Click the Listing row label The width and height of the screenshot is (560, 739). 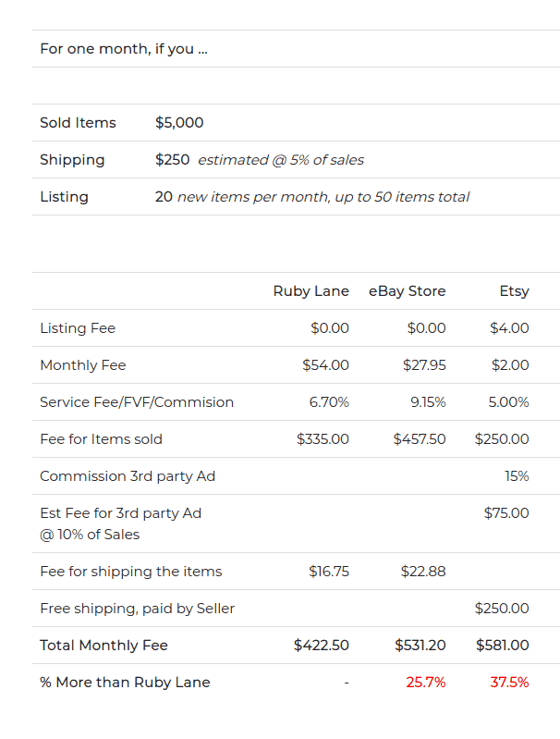64,197
